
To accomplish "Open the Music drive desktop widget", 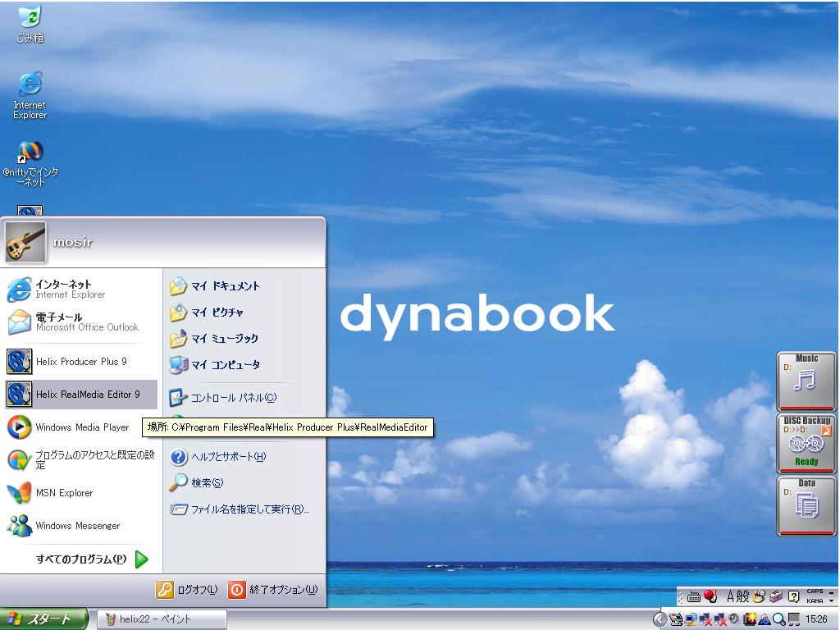I will coord(806,381).
